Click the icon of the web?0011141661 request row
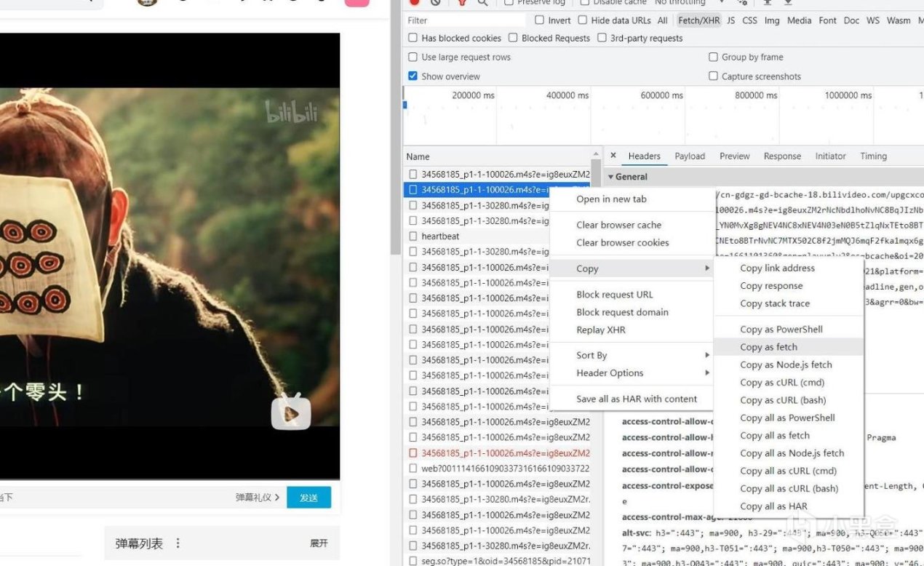This screenshot has height=566, width=924. 413,469
